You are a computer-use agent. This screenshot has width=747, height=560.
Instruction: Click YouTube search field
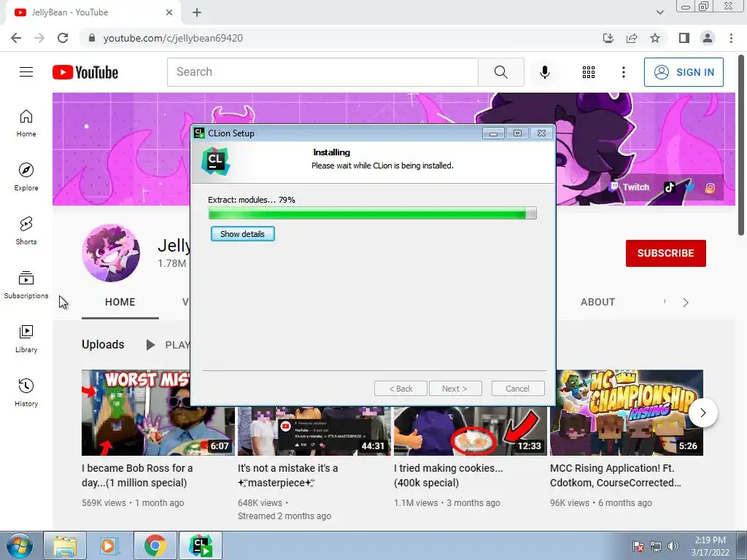[x=322, y=72]
